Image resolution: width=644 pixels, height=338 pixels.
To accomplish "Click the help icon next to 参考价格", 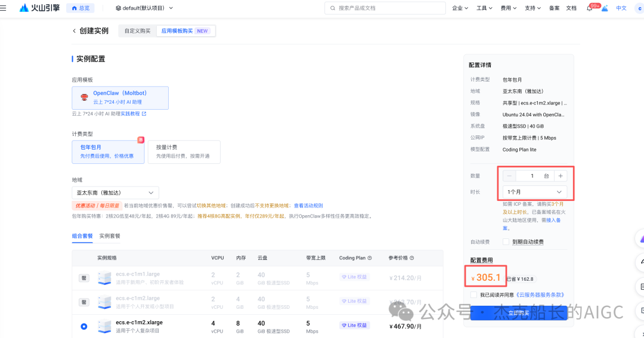I will (412, 258).
